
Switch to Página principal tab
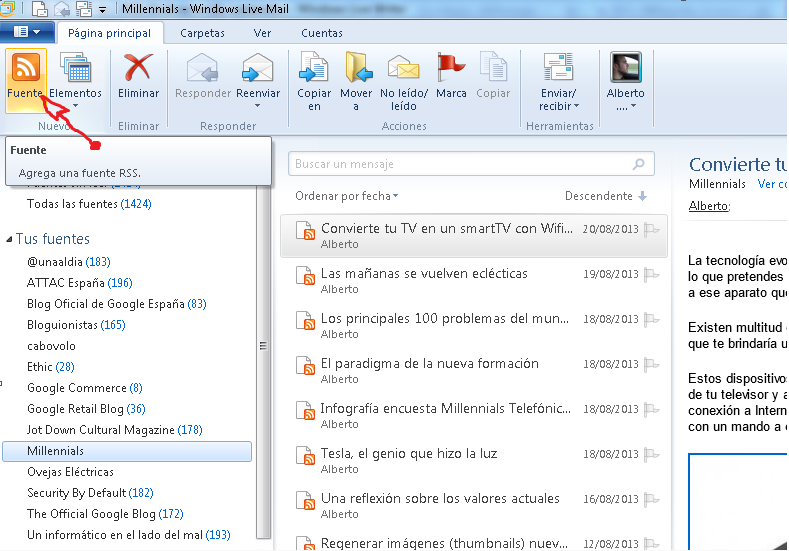tap(109, 33)
